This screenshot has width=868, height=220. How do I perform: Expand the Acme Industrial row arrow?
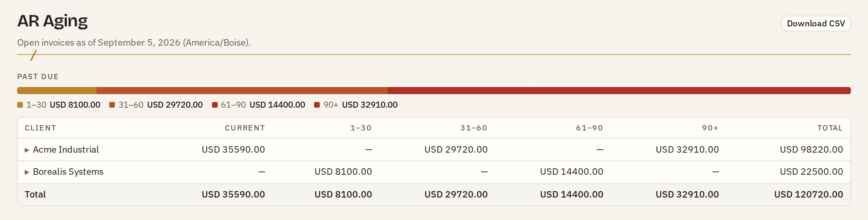coord(27,150)
